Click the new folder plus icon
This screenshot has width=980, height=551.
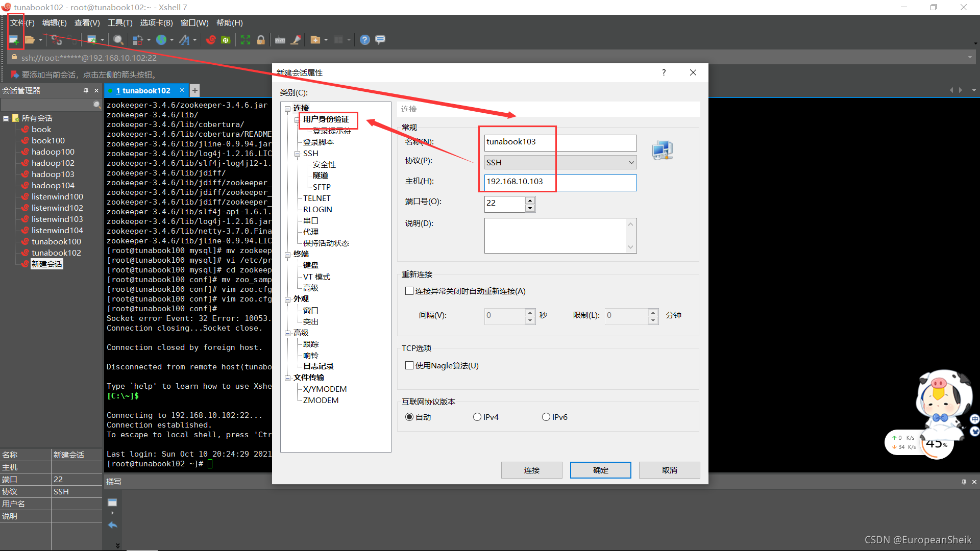[315, 40]
